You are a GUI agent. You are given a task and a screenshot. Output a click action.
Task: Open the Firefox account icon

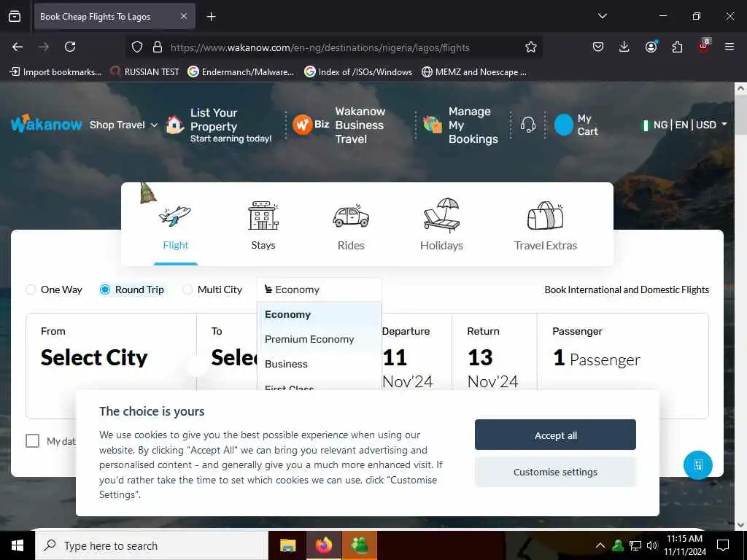click(x=651, y=47)
